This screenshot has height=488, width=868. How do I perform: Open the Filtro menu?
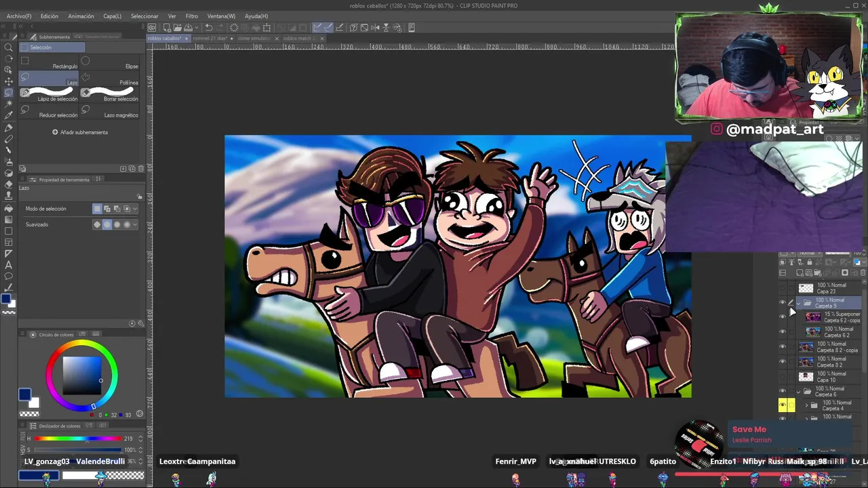192,16
